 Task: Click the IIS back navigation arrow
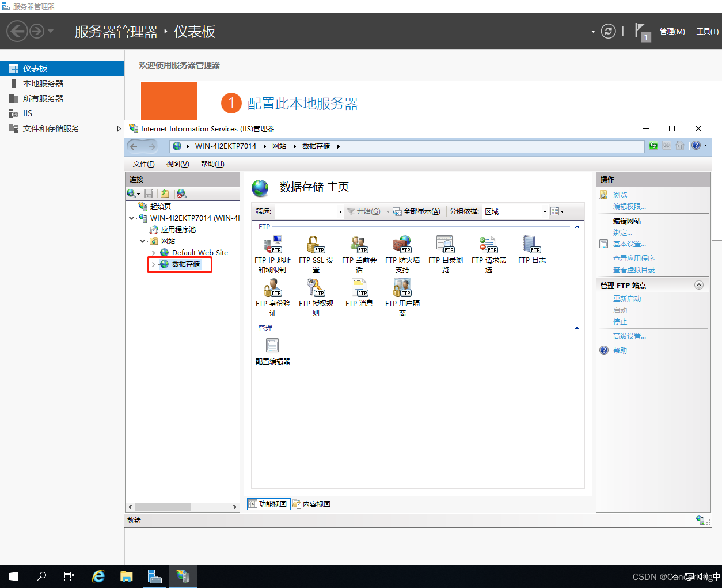tap(134, 146)
